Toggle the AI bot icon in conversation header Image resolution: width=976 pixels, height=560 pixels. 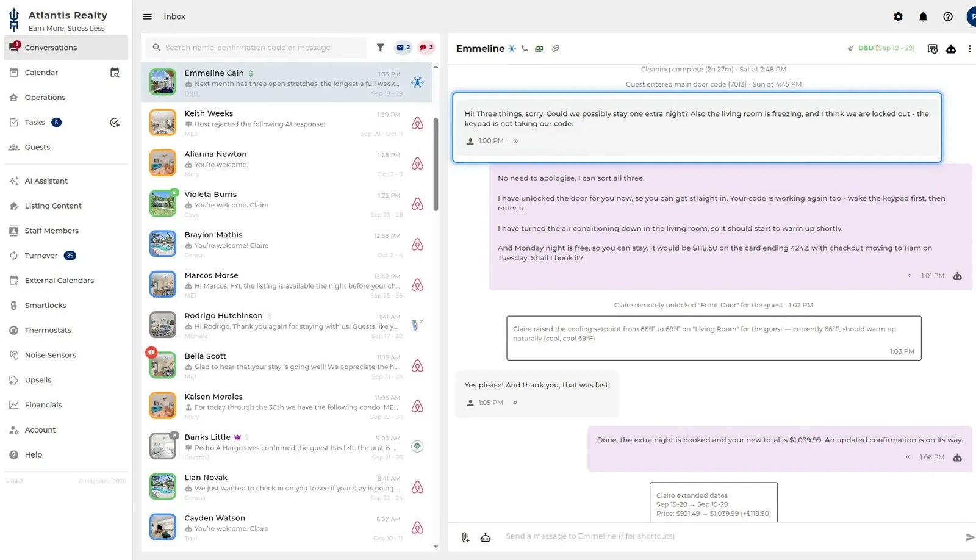click(951, 49)
